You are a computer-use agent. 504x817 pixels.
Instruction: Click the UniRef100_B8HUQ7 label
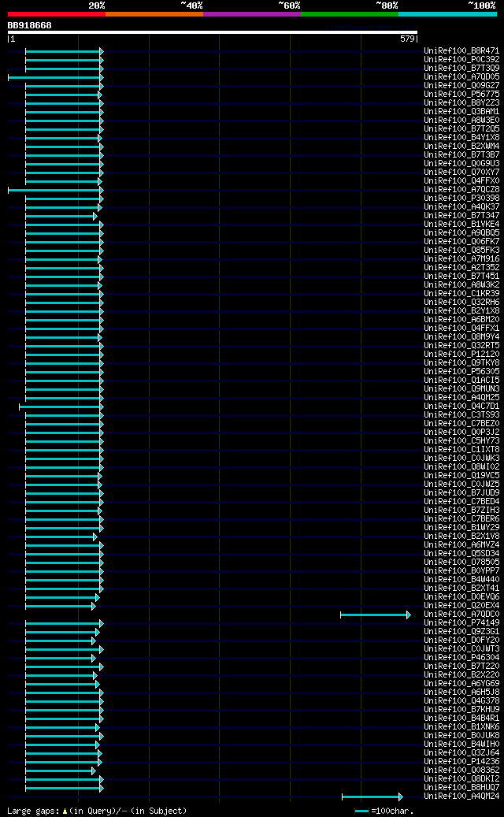461,788
